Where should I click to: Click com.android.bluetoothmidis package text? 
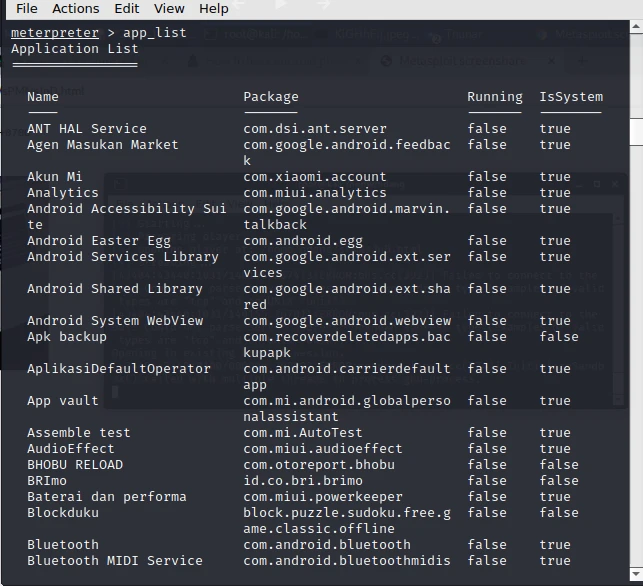click(347, 561)
